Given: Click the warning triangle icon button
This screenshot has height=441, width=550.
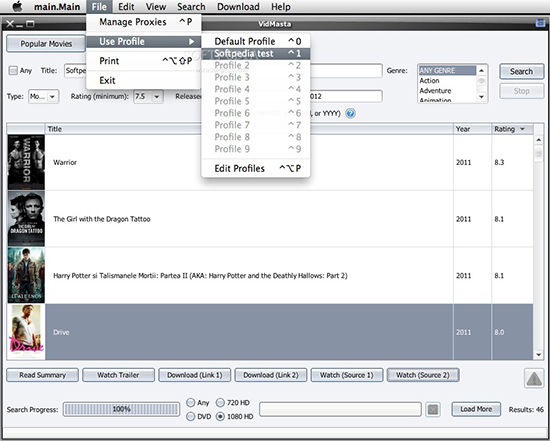Looking at the screenshot, I should 534,378.
